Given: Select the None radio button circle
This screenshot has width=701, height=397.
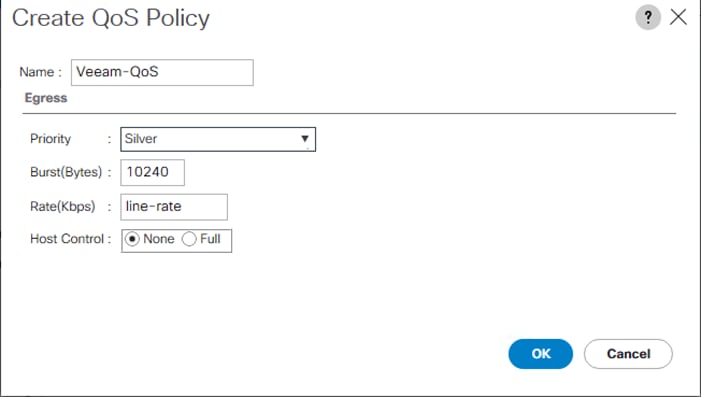Looking at the screenshot, I should [x=132, y=239].
